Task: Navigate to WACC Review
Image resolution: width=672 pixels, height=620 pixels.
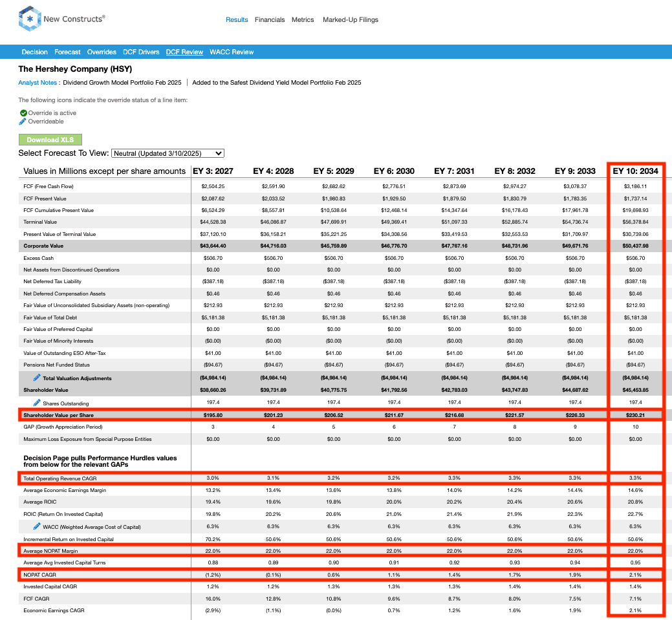Action: (x=232, y=52)
